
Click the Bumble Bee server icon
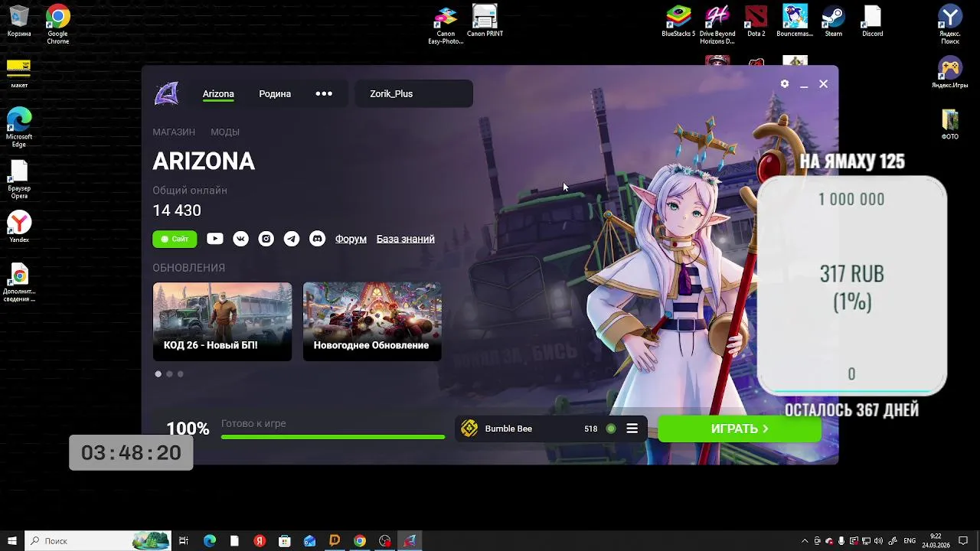(x=469, y=429)
